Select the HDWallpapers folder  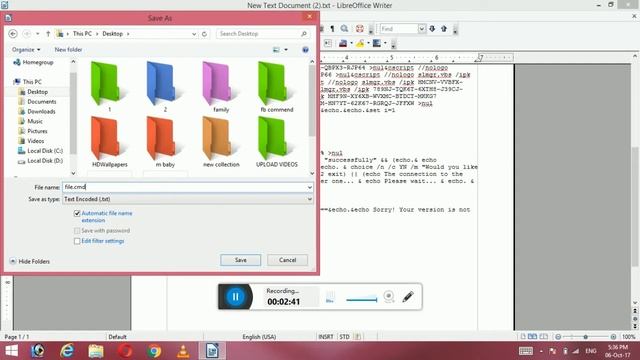109,141
